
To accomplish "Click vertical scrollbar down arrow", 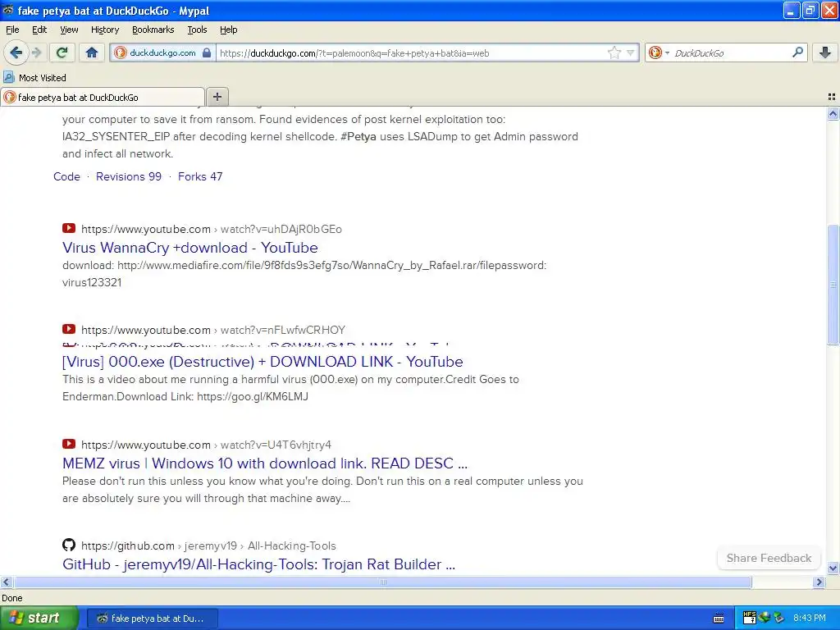I will point(833,568).
